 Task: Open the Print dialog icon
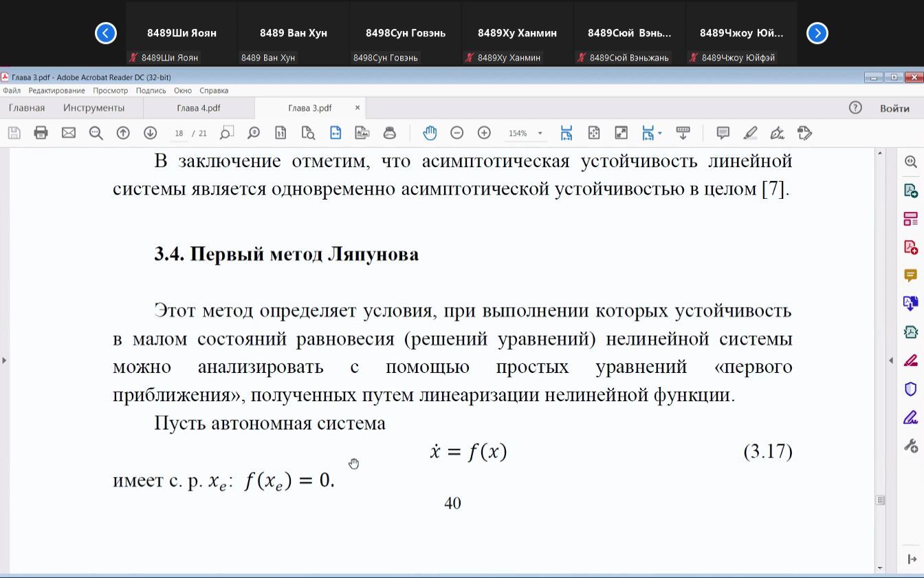point(41,133)
